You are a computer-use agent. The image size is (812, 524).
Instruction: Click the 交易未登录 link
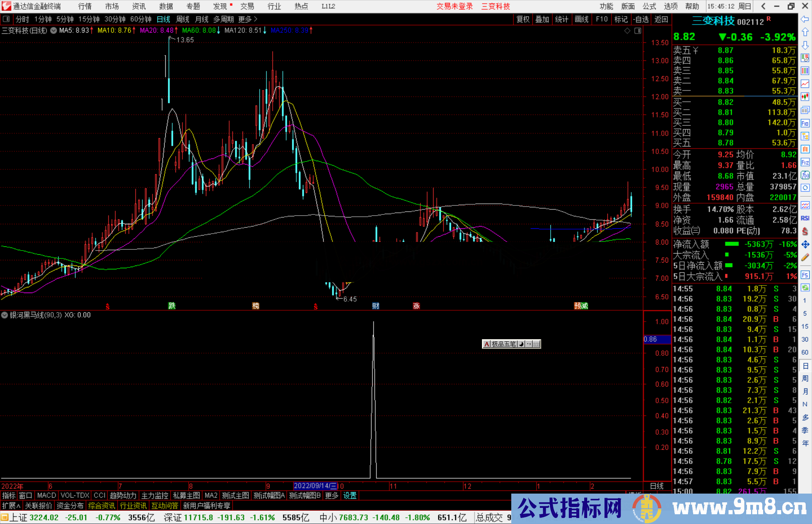454,6
